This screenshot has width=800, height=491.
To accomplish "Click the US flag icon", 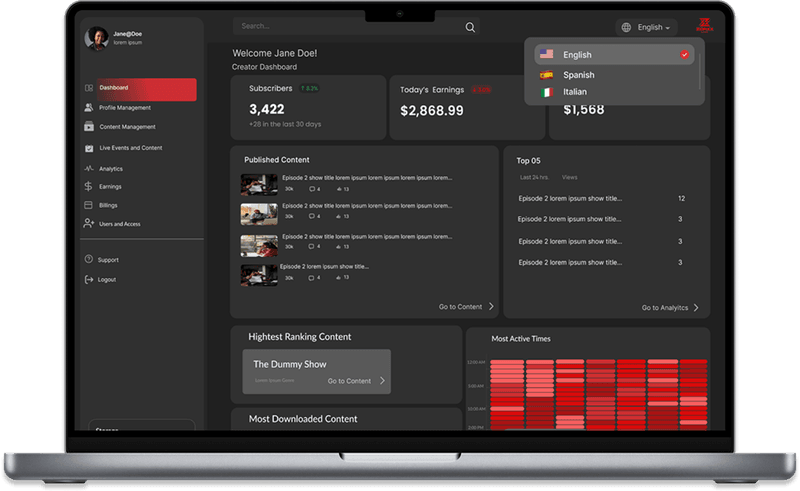I will [546, 54].
